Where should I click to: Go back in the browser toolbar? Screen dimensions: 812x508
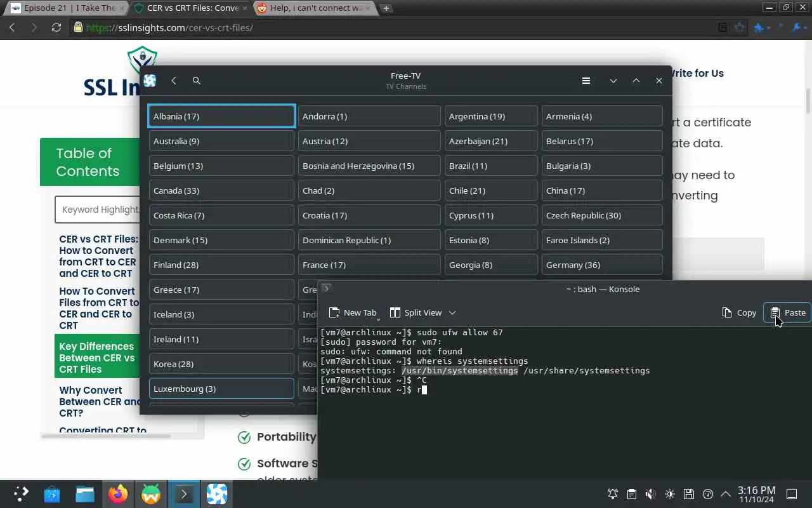coord(12,27)
